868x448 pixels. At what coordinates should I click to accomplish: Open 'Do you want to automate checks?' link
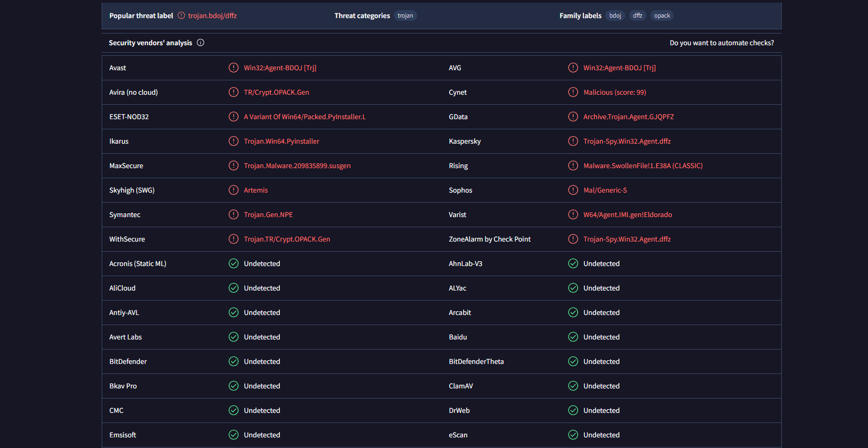tap(722, 43)
